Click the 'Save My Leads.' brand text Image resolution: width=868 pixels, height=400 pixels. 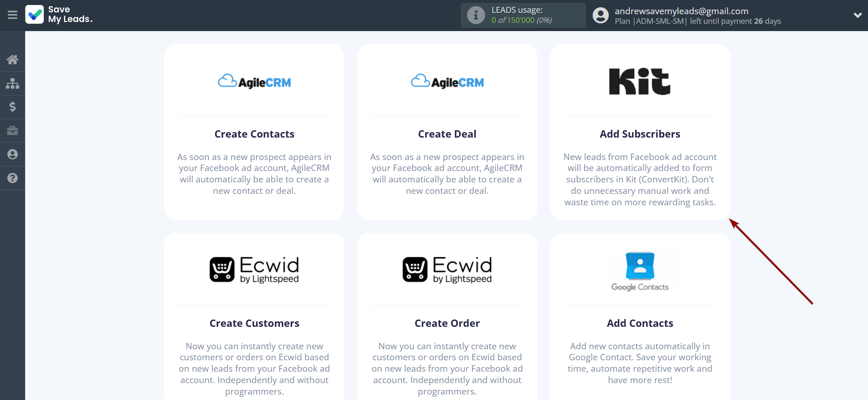70,14
